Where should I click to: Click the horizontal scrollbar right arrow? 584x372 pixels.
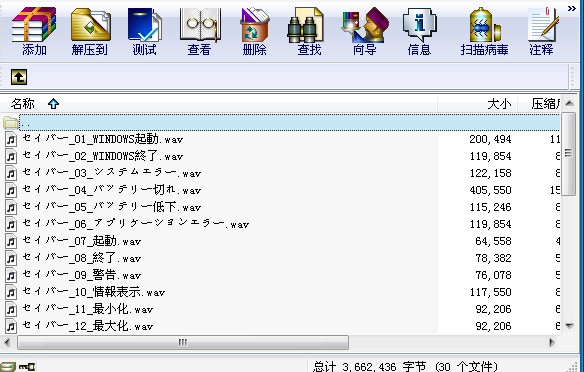[x=552, y=342]
